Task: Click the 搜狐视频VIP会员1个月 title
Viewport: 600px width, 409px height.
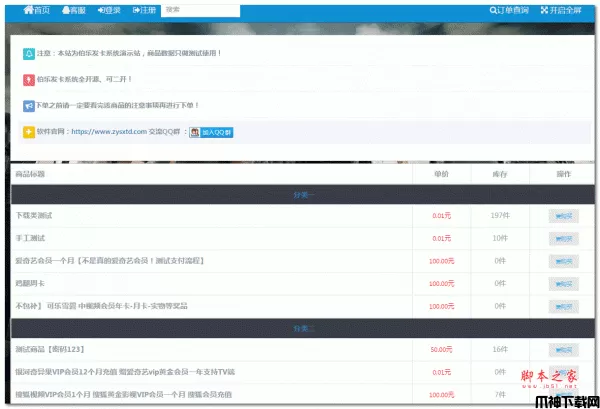Action: tap(124, 394)
